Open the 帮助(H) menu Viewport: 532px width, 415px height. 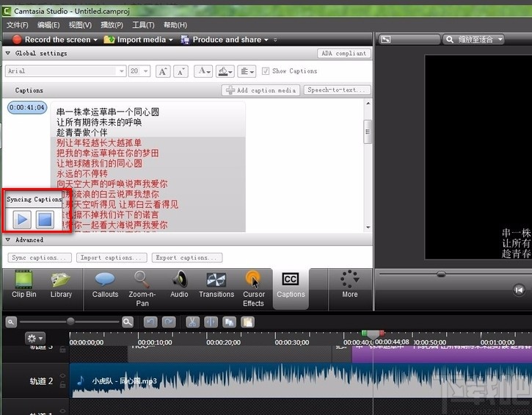coord(175,25)
